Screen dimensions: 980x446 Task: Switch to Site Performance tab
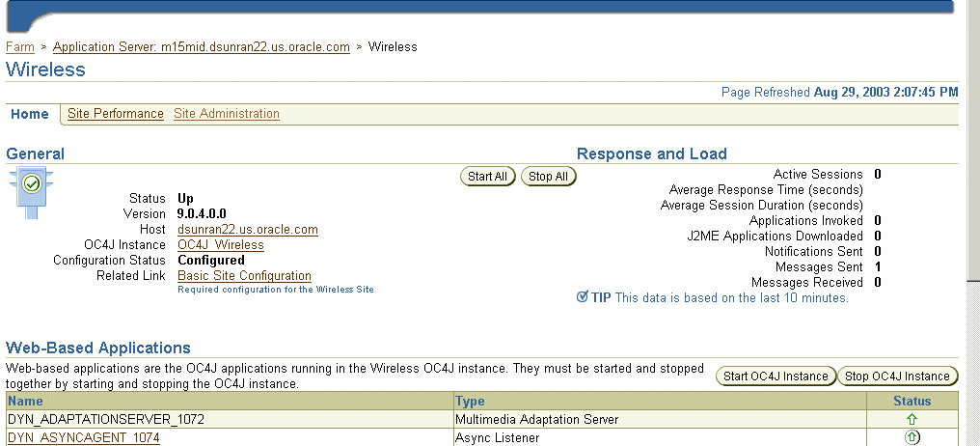pyautogui.click(x=116, y=114)
